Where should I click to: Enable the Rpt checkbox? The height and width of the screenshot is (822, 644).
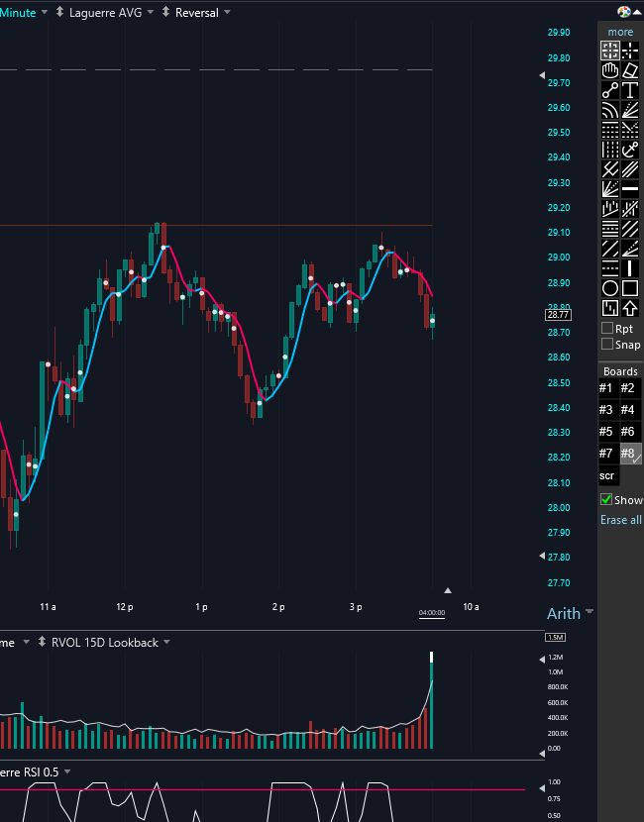pyautogui.click(x=607, y=328)
